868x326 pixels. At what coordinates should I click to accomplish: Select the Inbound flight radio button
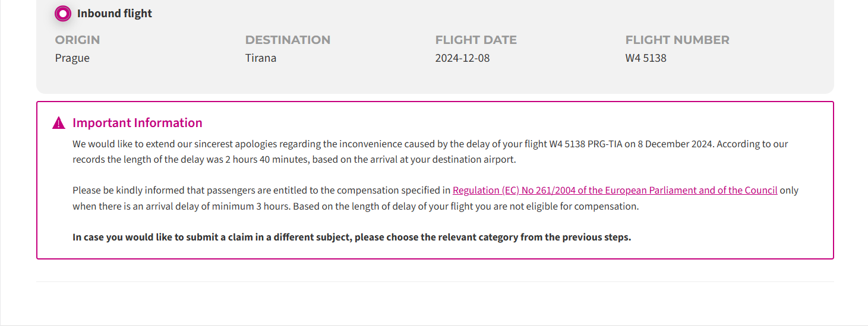tap(63, 13)
